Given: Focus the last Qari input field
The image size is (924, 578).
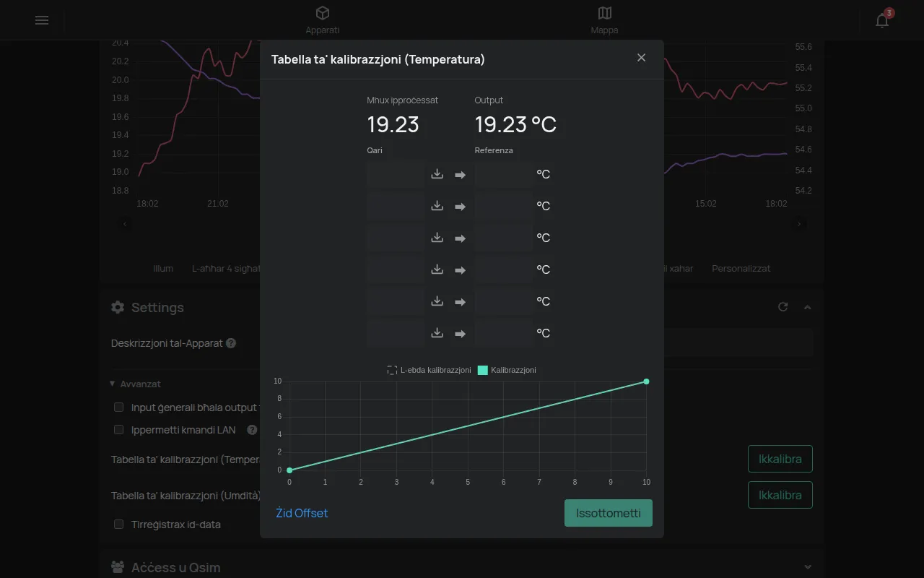Looking at the screenshot, I should (x=396, y=333).
